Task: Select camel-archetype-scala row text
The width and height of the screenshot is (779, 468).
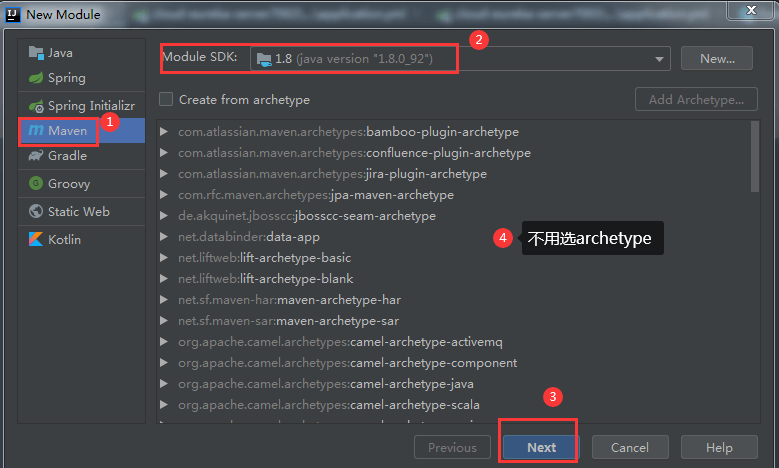Action: point(329,404)
